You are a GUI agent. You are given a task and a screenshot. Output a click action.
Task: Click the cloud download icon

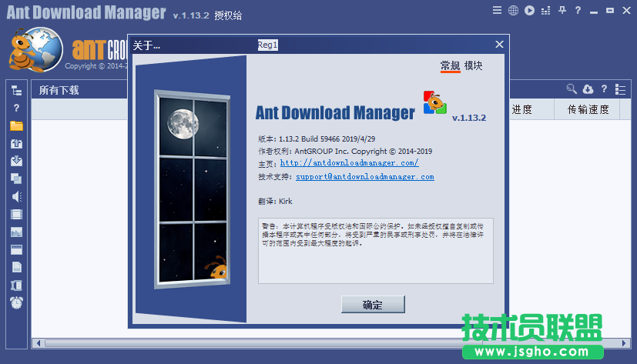(x=588, y=89)
